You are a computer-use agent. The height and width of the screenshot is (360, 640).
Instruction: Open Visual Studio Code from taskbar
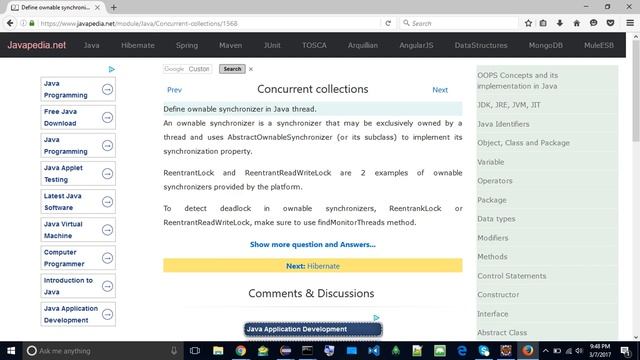pos(373,351)
